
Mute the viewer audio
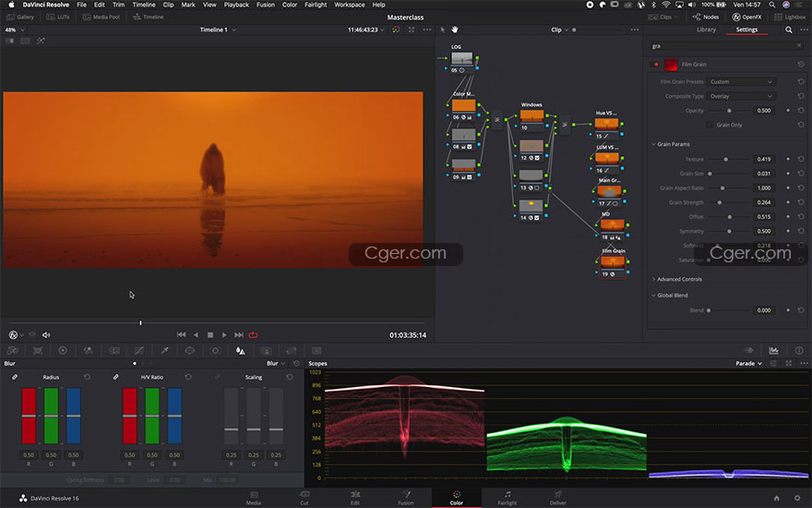(x=46, y=335)
